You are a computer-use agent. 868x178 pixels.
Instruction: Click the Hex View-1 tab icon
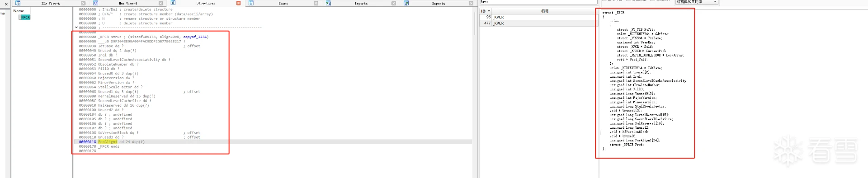pyautogui.click(x=95, y=3)
